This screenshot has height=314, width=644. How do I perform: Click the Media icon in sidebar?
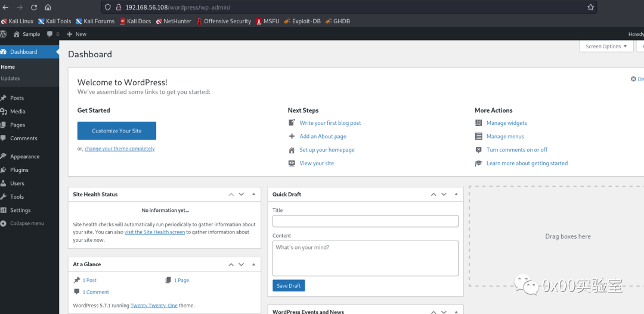(x=4, y=112)
